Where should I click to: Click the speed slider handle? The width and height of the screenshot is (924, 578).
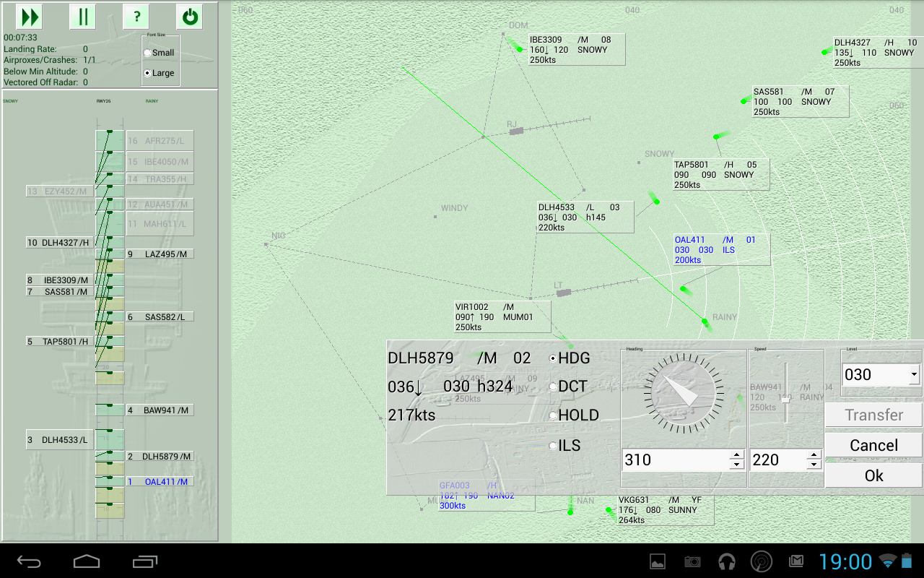click(786, 400)
